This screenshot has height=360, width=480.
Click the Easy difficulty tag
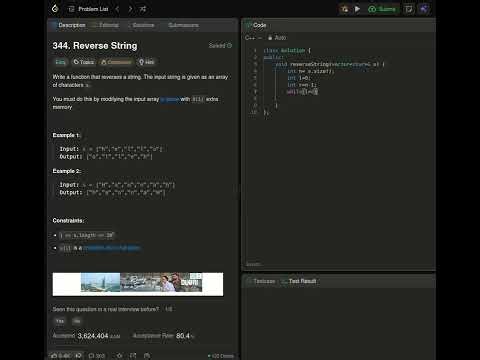click(60, 62)
